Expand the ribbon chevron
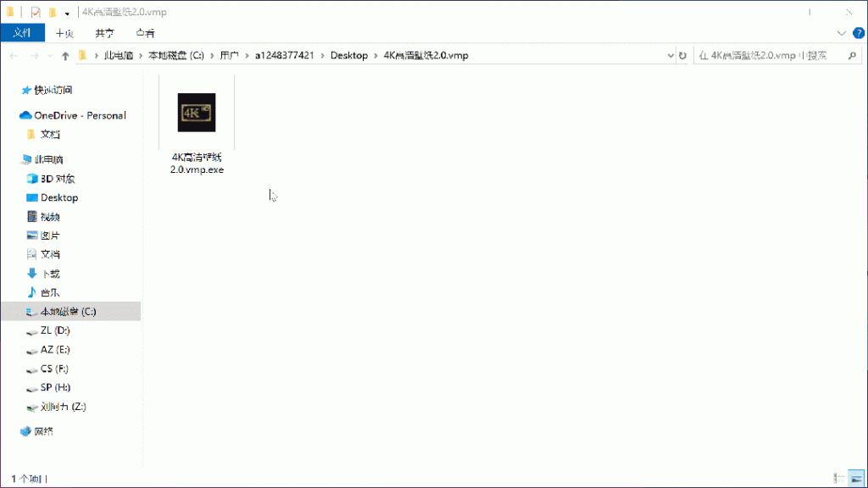This screenshot has width=868, height=488. (842, 33)
